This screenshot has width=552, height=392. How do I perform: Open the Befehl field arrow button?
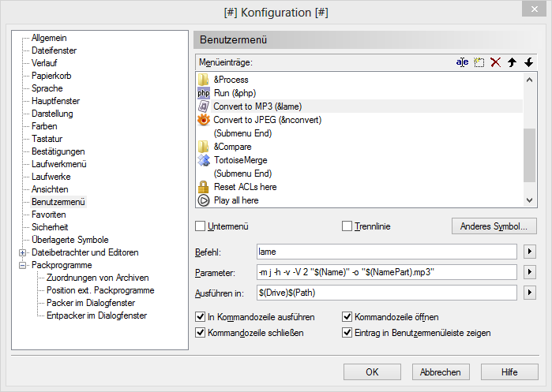pyautogui.click(x=529, y=252)
